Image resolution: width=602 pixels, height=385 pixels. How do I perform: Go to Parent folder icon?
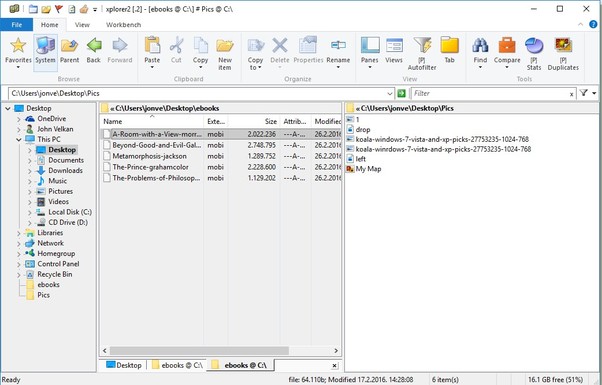[69, 46]
